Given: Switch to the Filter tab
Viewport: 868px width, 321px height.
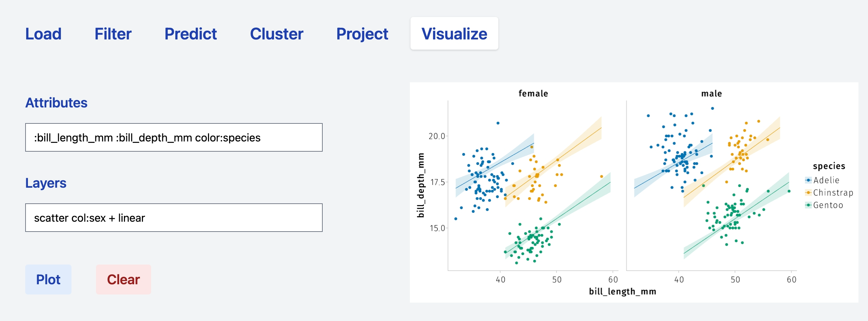Looking at the screenshot, I should (113, 34).
